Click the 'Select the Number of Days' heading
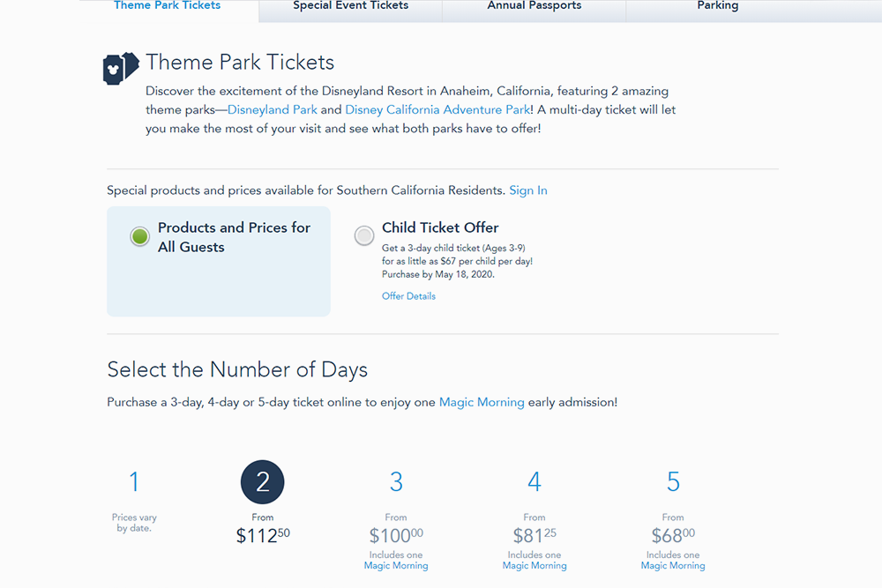Viewport: 882px width, 588px height. (x=237, y=370)
